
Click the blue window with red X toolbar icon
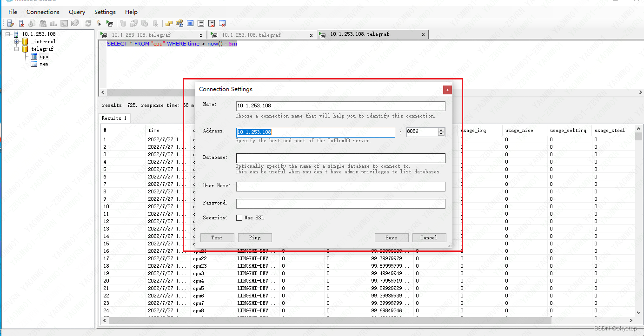coord(222,23)
